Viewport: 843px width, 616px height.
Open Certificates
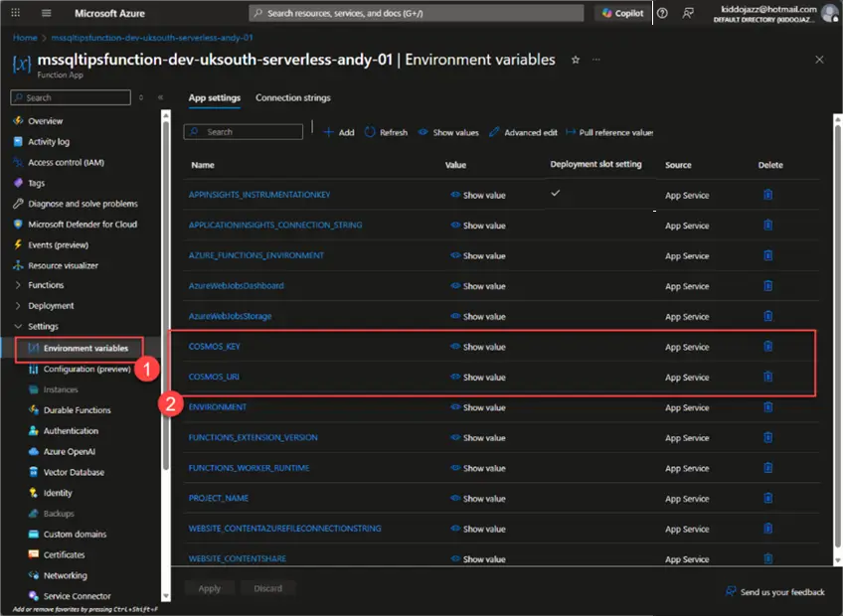pos(64,554)
